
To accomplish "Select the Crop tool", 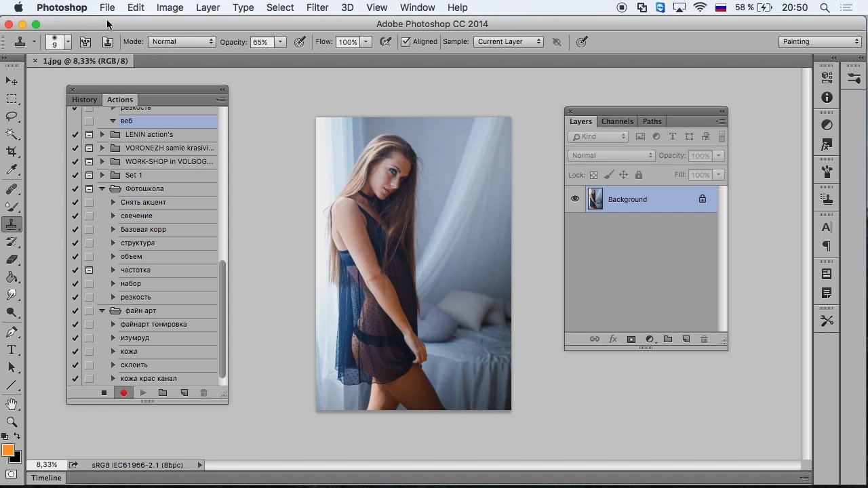I will [x=12, y=152].
